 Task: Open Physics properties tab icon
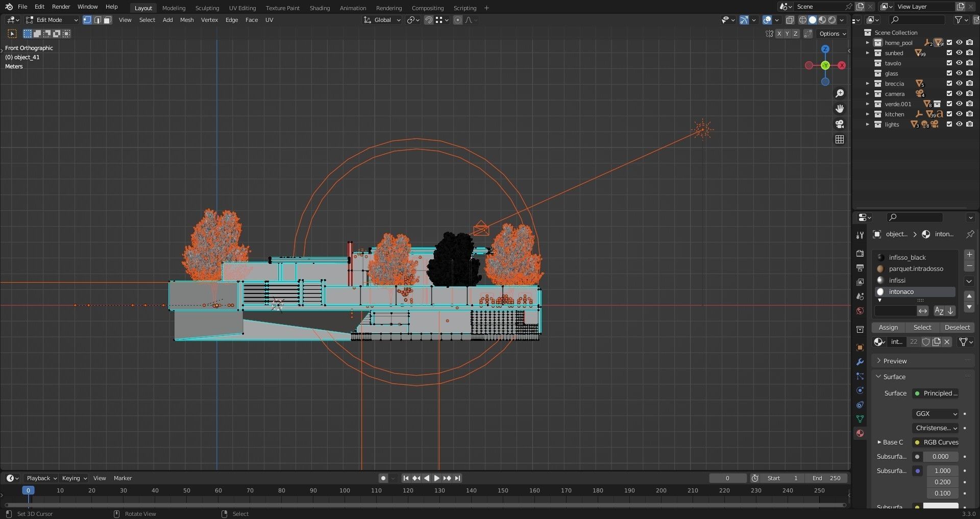tap(860, 390)
